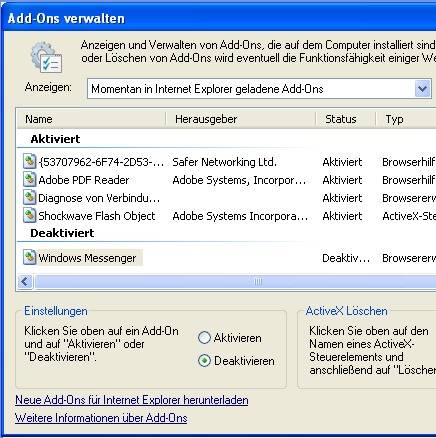The width and height of the screenshot is (436, 438).
Task: Click the Momentan in Internet Explorer geladene Add-Ons combo box
Action: pyautogui.click(x=259, y=89)
